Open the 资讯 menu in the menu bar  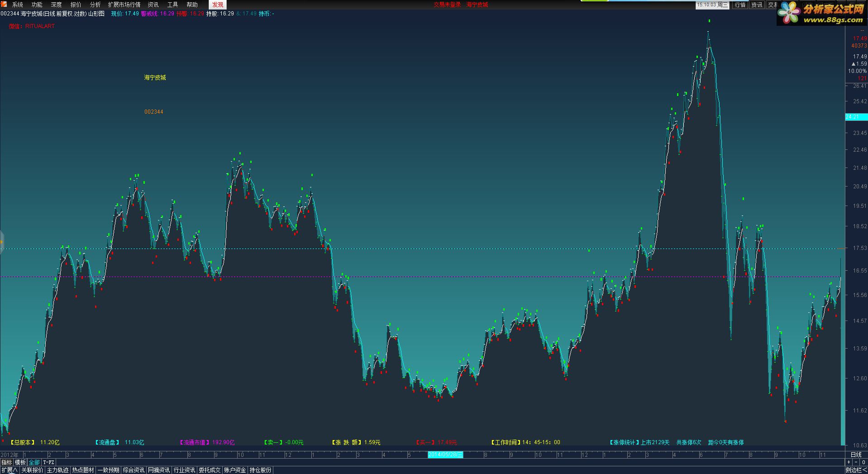click(153, 5)
